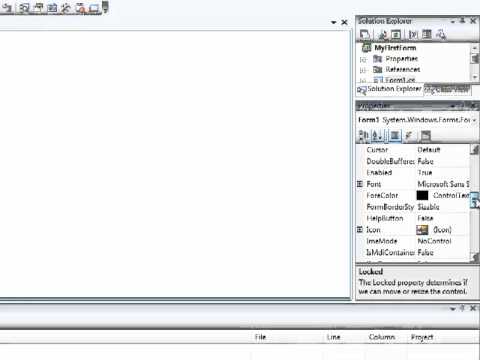
Task: Open Solution Explorer from the top toolbar
Action: tap(24, 7)
